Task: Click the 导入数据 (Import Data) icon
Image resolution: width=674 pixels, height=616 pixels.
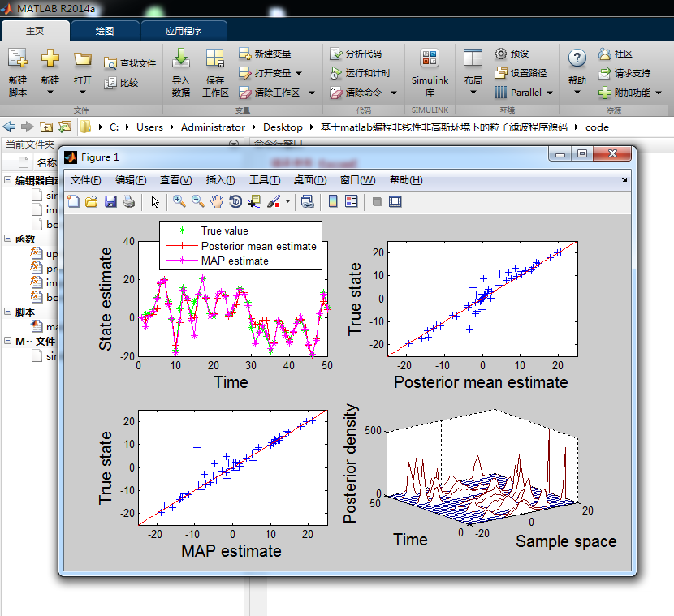Action: tap(181, 58)
